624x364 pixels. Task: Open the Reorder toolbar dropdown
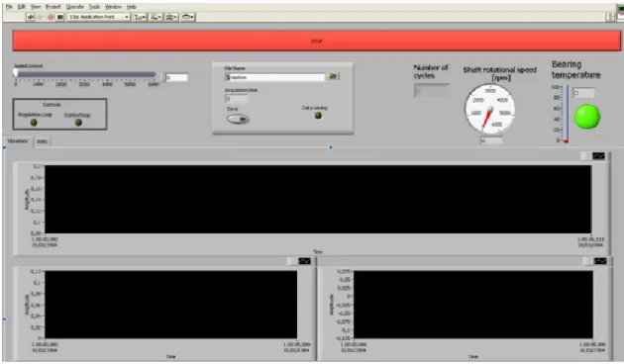tap(188, 17)
